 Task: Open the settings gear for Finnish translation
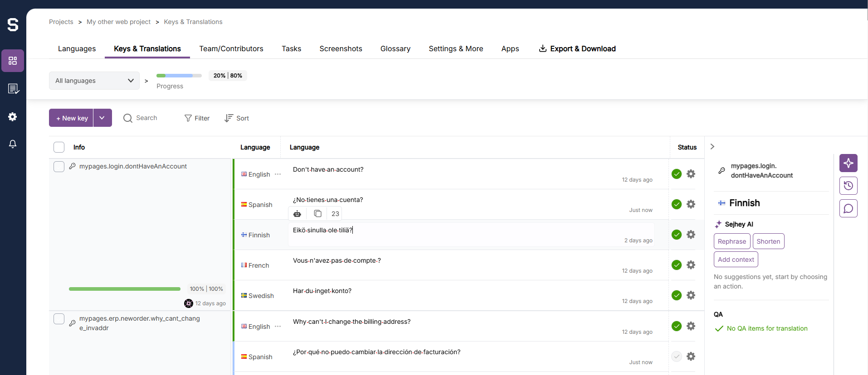(691, 235)
